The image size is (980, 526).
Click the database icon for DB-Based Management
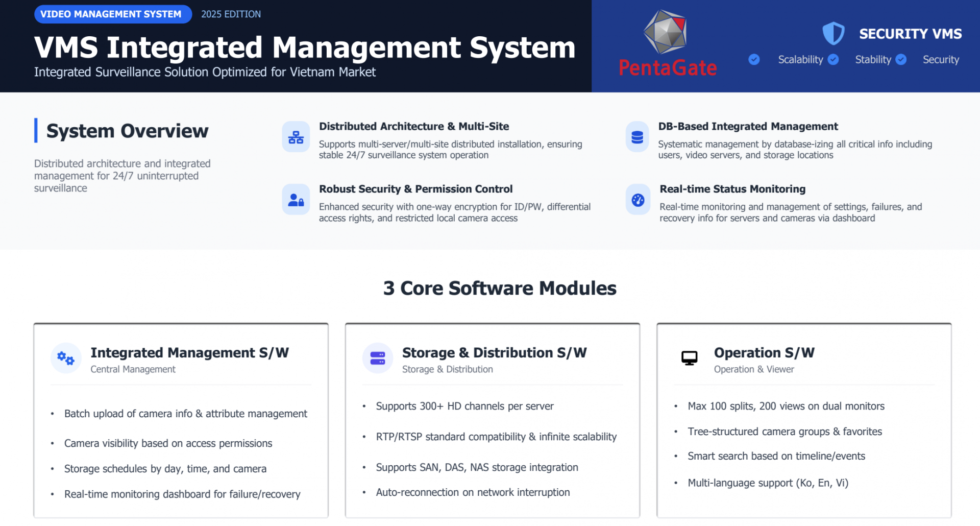(x=638, y=137)
